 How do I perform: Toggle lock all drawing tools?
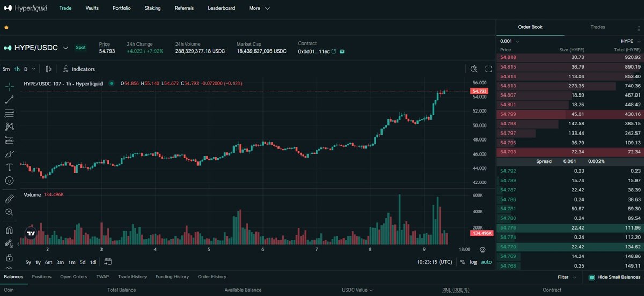point(9,258)
